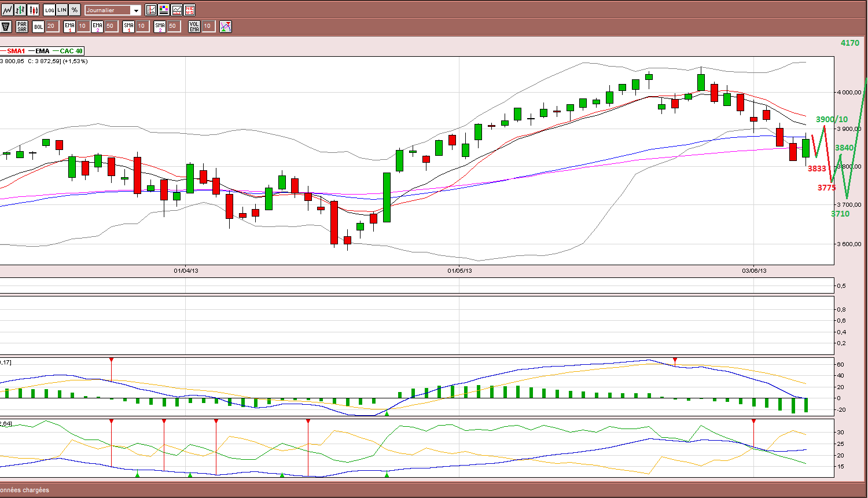Toggle the LOG scale button

pyautogui.click(x=49, y=10)
